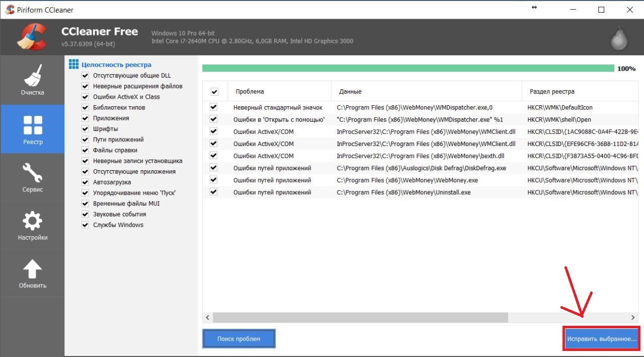
Task: Sort by the Проблема column header
Action: click(279, 91)
